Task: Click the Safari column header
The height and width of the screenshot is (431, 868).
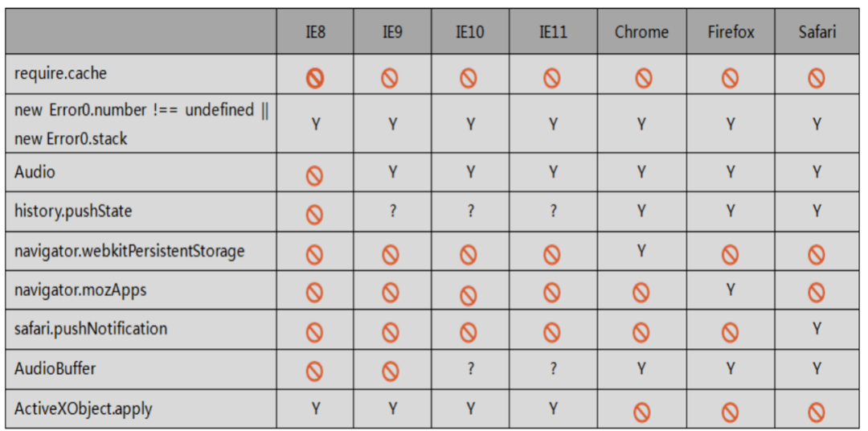Action: coord(817,32)
